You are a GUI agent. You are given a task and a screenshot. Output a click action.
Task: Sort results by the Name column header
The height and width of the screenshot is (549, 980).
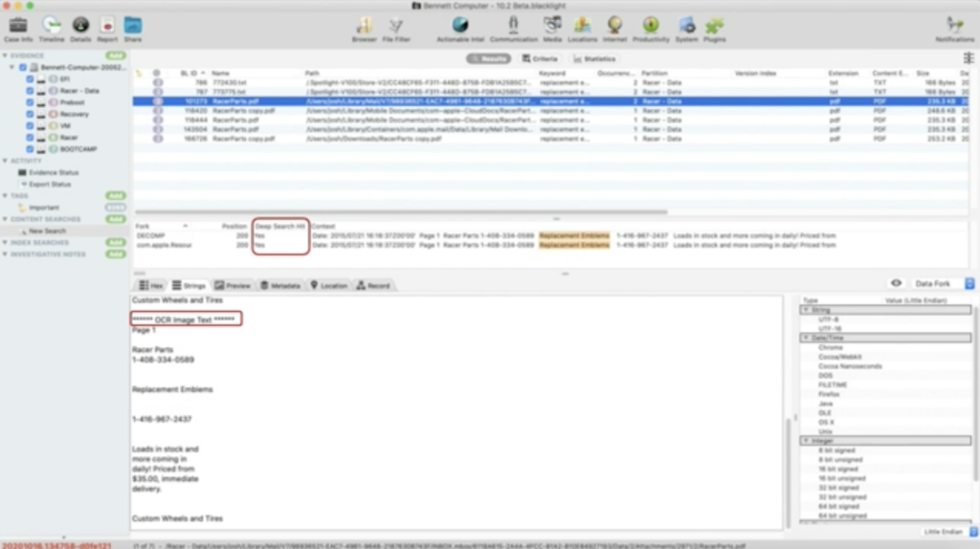click(220, 73)
